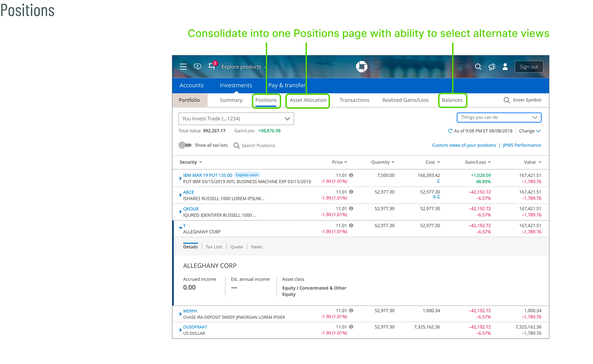Click the price info icon for OUSDPRAA7

point(351,327)
